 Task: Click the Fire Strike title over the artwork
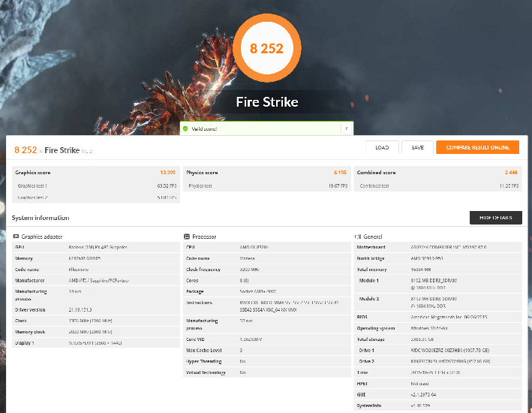click(267, 102)
